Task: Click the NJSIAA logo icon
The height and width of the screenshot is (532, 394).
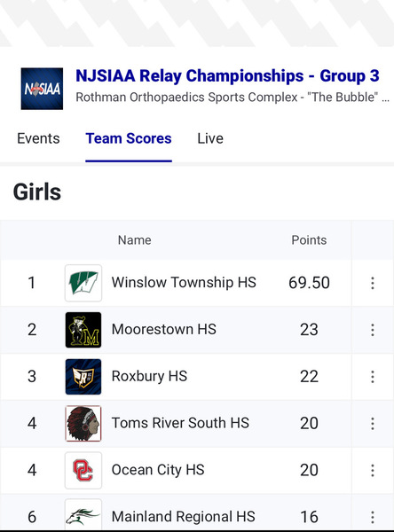Action: tap(42, 89)
